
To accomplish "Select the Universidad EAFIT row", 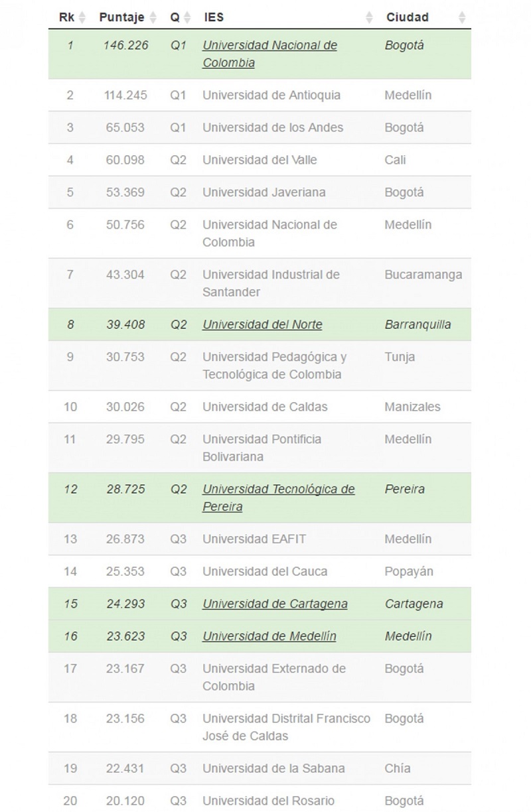I will (254, 539).
